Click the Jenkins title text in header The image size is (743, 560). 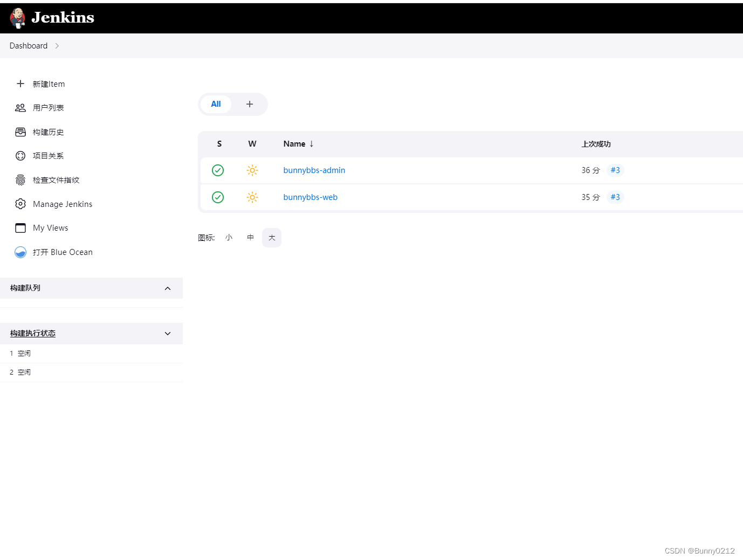click(x=63, y=18)
